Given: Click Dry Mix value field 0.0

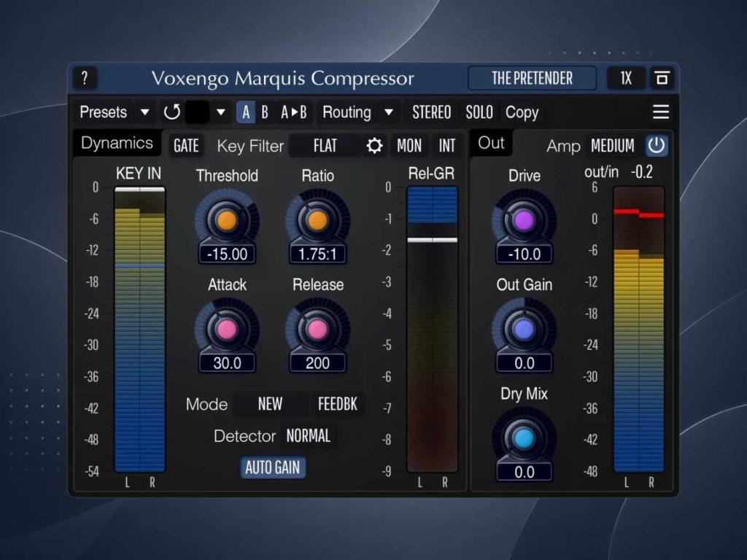Looking at the screenshot, I should click(524, 472).
